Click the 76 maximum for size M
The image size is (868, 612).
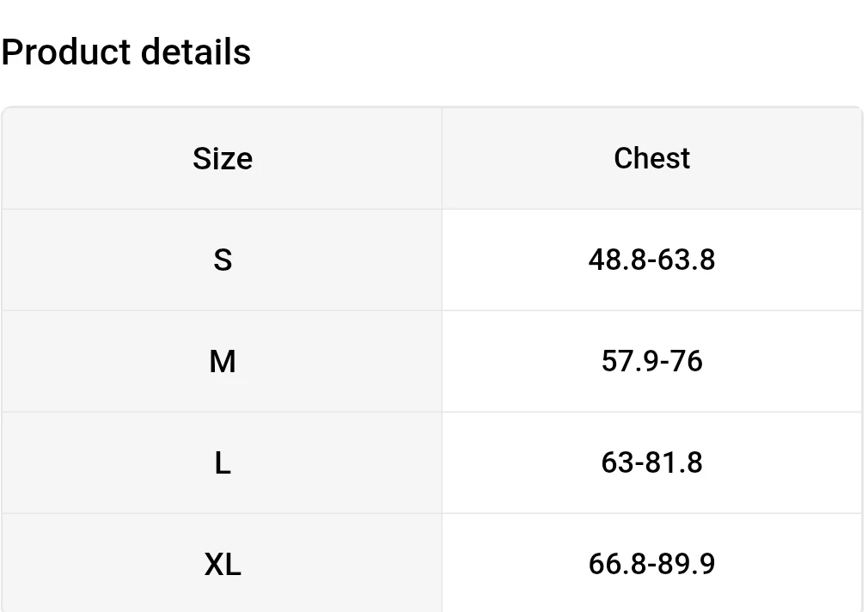(x=687, y=361)
